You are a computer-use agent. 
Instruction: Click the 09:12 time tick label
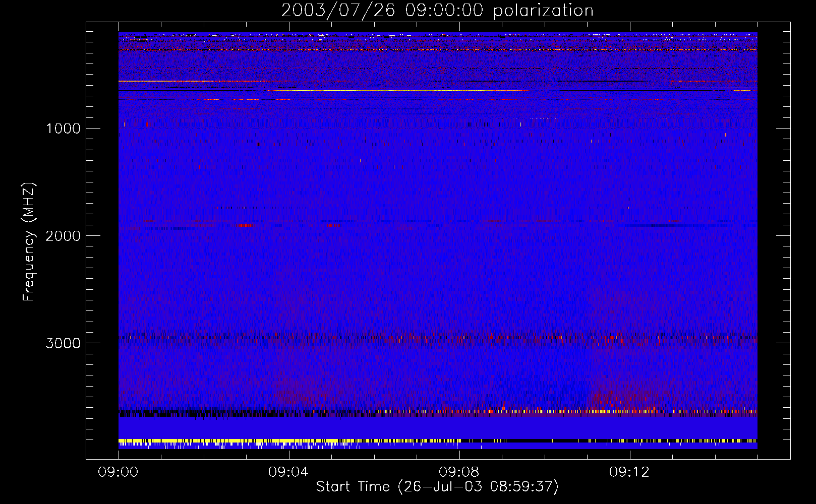tap(629, 472)
